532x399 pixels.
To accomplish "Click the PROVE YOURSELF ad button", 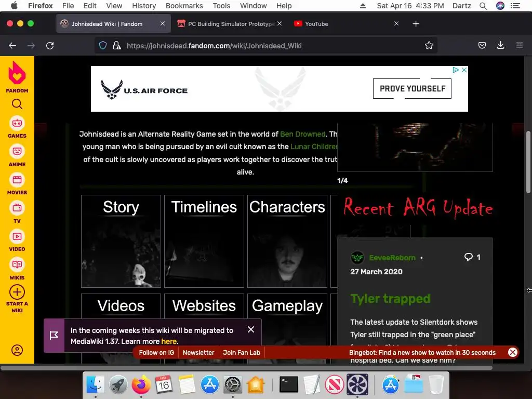I will click(412, 88).
